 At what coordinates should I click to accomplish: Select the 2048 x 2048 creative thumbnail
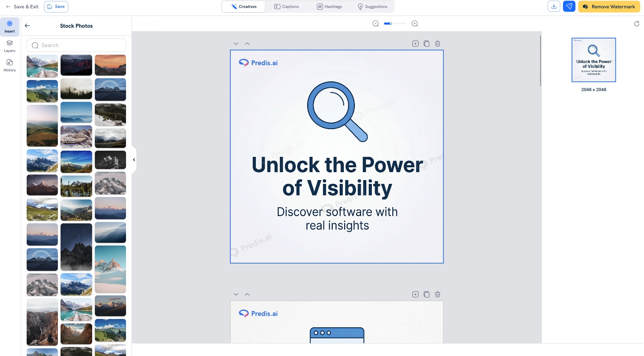coord(593,60)
